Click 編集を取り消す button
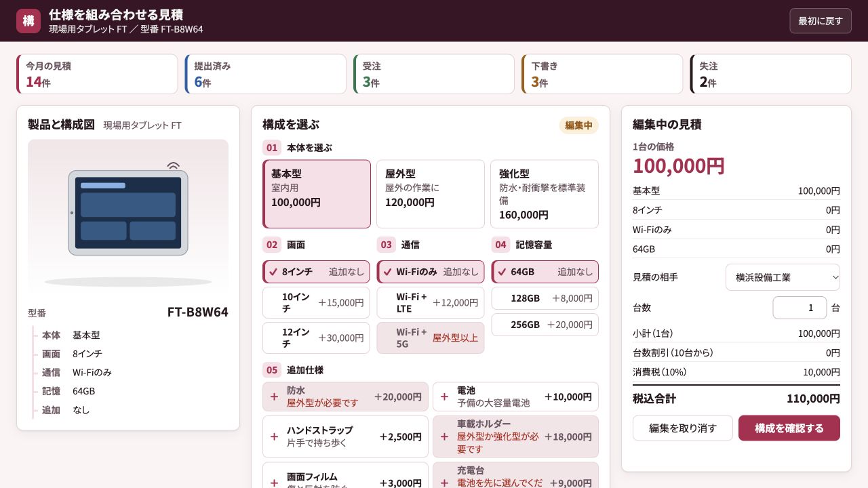The height and width of the screenshot is (488, 868). (x=683, y=428)
